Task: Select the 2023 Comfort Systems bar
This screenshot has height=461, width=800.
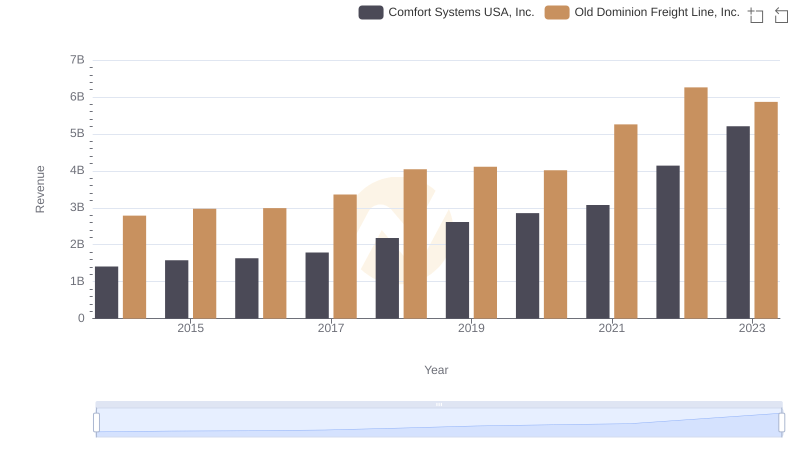Action: pyautogui.click(x=738, y=222)
